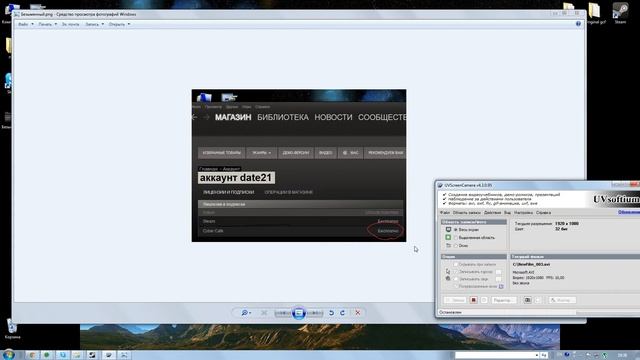Open the Файл menu in UVScreenCamera
This screenshot has height=360, width=640.
tap(444, 213)
